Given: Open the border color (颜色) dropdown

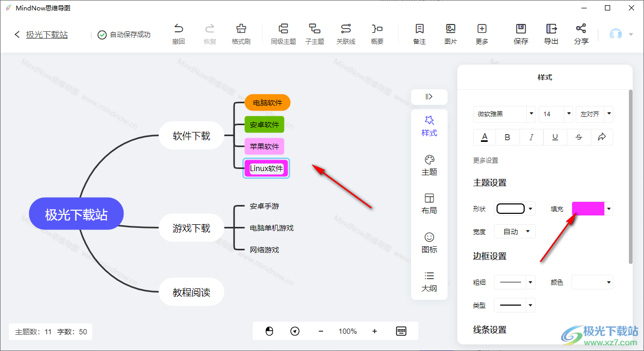Looking at the screenshot, I should click(x=592, y=282).
